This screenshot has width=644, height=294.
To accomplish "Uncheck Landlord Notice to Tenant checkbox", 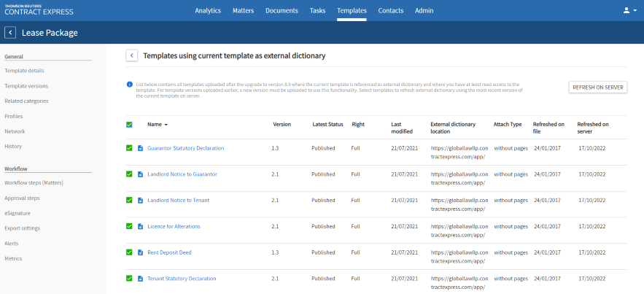I will click(x=129, y=201).
